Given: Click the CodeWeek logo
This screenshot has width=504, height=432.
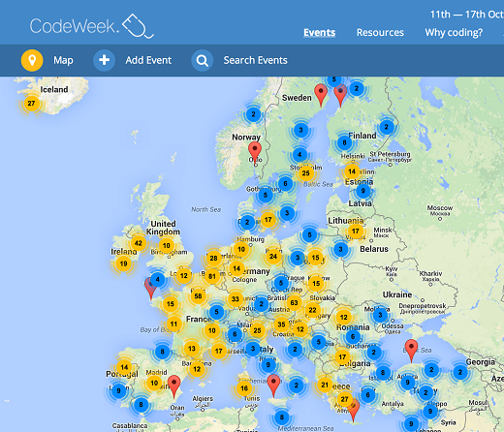Looking at the screenshot, I should (92, 26).
